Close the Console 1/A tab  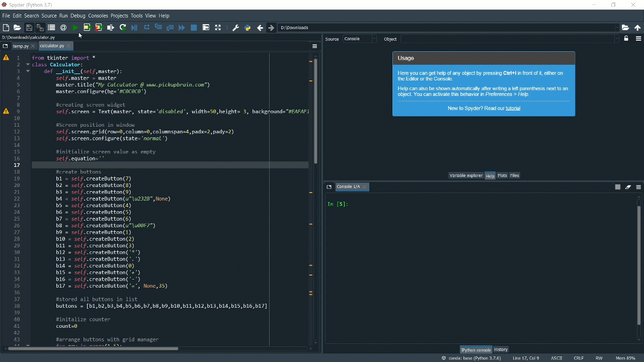click(x=365, y=187)
